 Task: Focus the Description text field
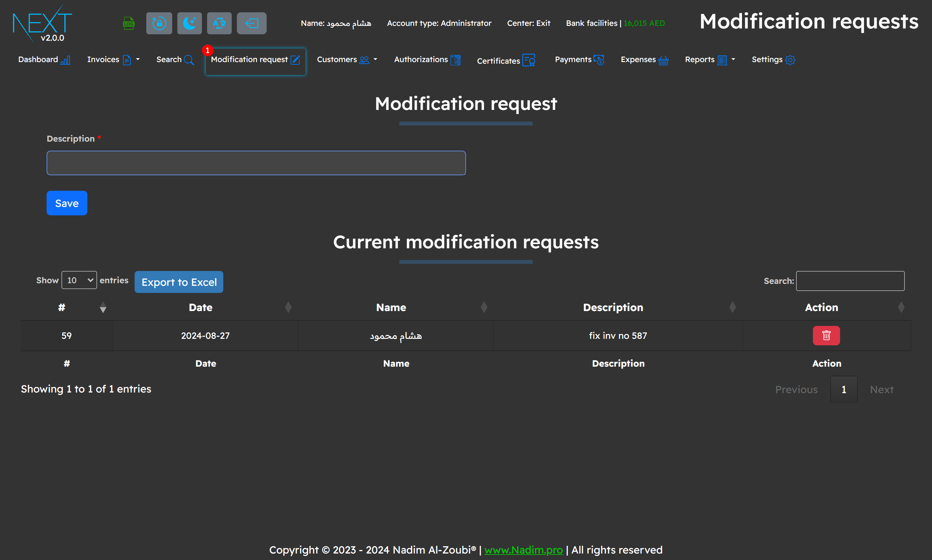tap(256, 163)
